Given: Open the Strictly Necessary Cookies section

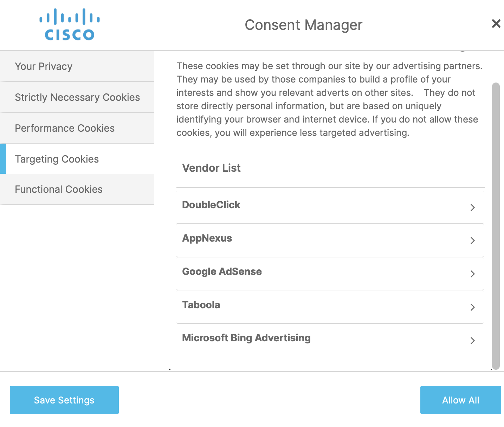Looking at the screenshot, I should 77,97.
